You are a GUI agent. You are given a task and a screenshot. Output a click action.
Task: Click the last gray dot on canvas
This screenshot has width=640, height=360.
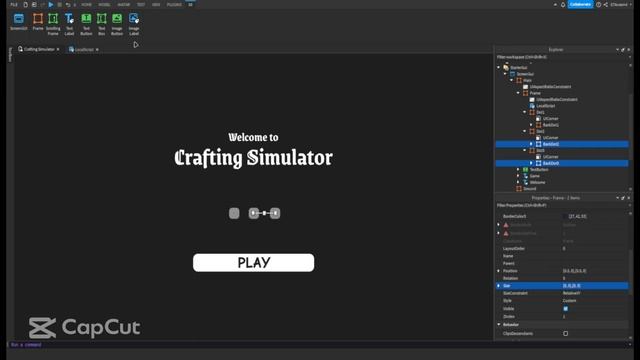click(x=275, y=213)
